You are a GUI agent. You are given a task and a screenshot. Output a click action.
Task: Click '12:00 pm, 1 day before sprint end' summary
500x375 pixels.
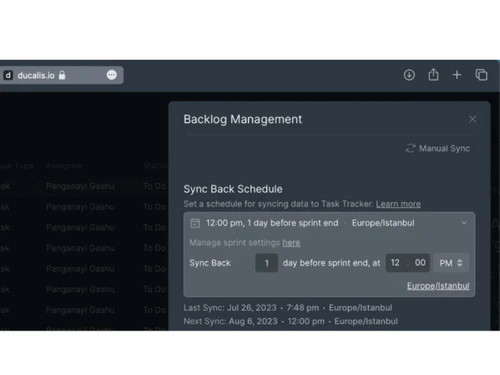point(272,223)
